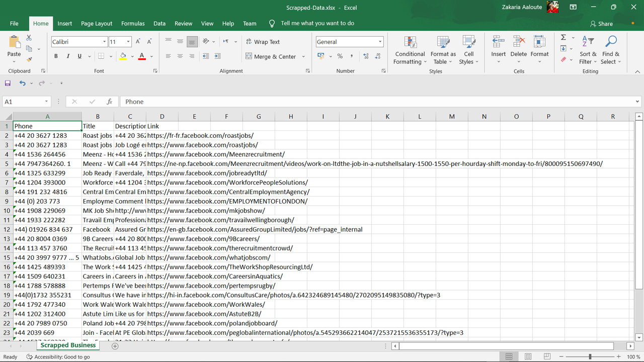
Task: Click Decrease Decimal icon
Action: tap(378, 56)
